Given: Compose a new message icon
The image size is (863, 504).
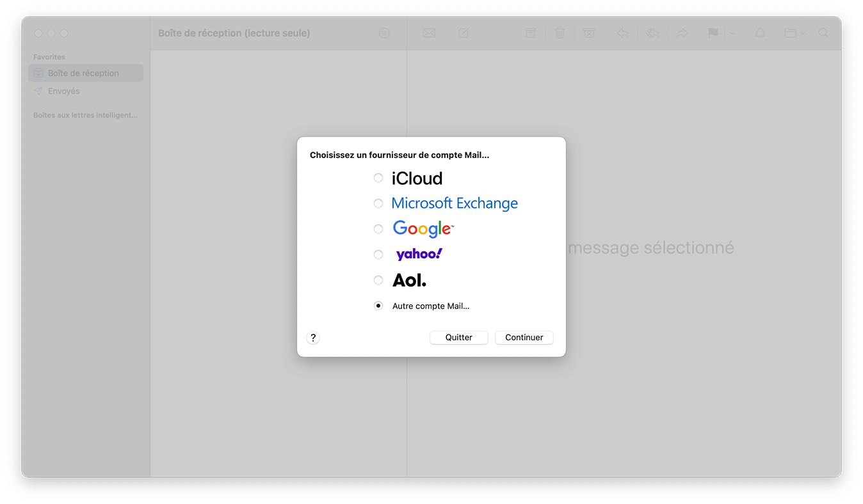Looking at the screenshot, I should point(464,33).
